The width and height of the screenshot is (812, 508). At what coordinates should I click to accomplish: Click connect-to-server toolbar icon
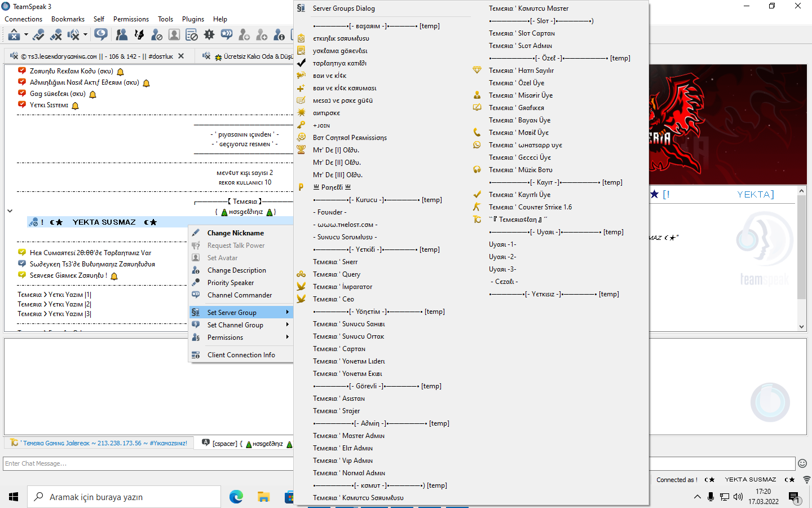click(x=38, y=35)
